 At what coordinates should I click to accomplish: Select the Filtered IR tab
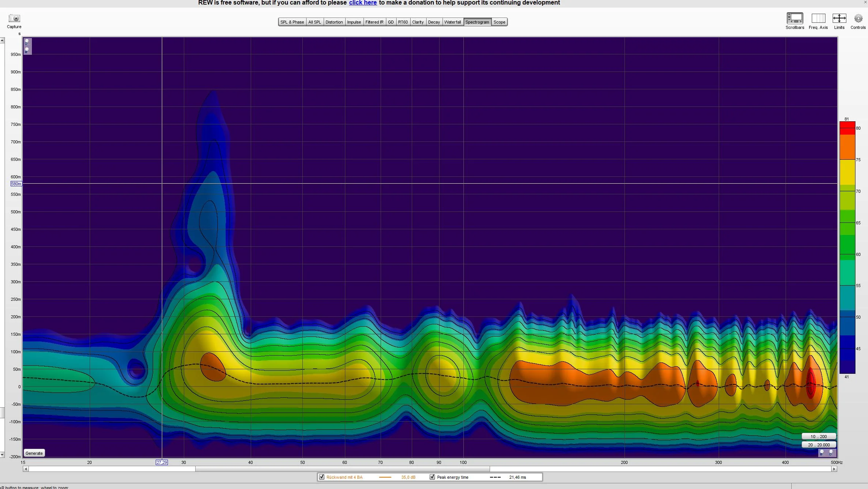pos(374,22)
